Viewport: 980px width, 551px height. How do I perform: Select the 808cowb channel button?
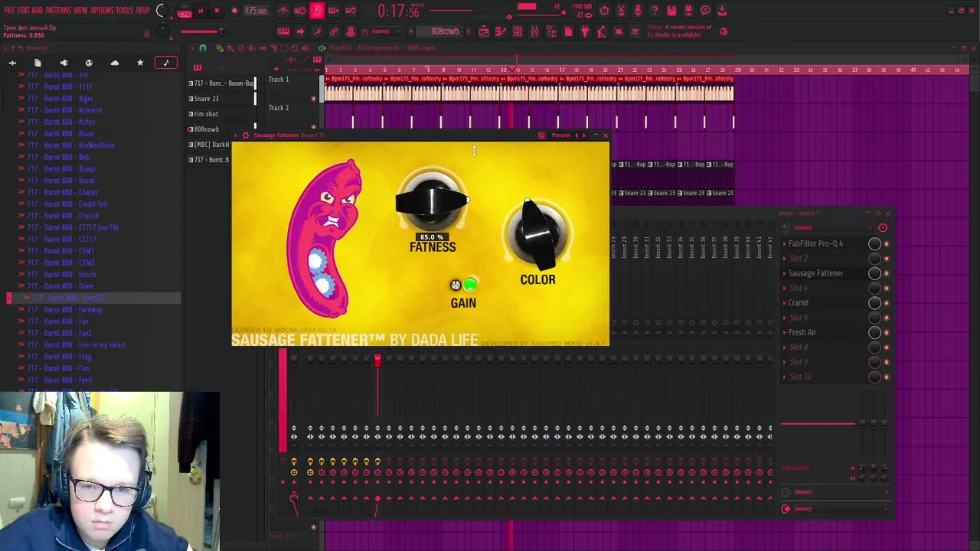tap(207, 129)
